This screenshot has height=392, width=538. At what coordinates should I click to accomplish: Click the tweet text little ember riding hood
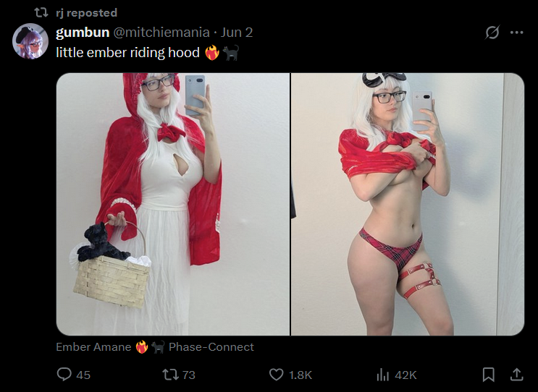point(127,53)
